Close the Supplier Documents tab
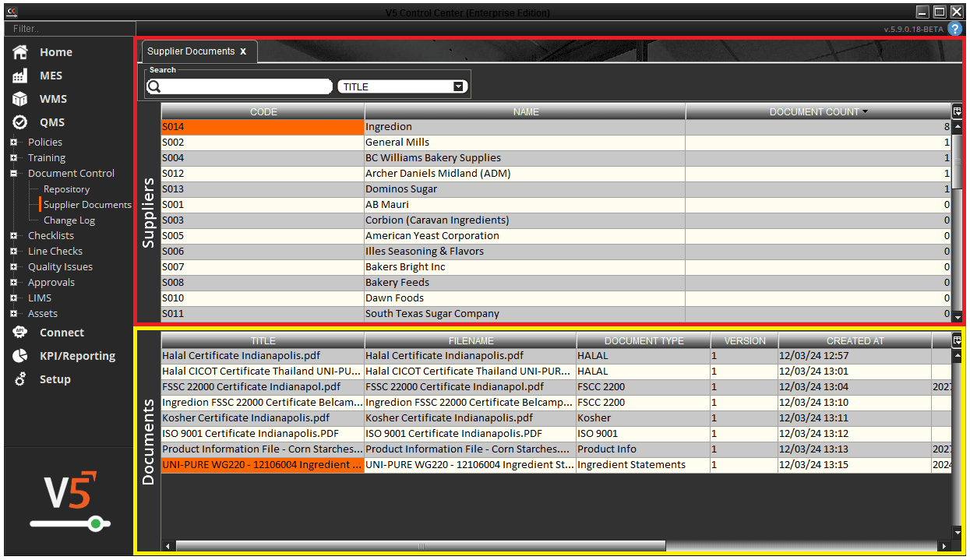970x560 pixels. coord(243,51)
